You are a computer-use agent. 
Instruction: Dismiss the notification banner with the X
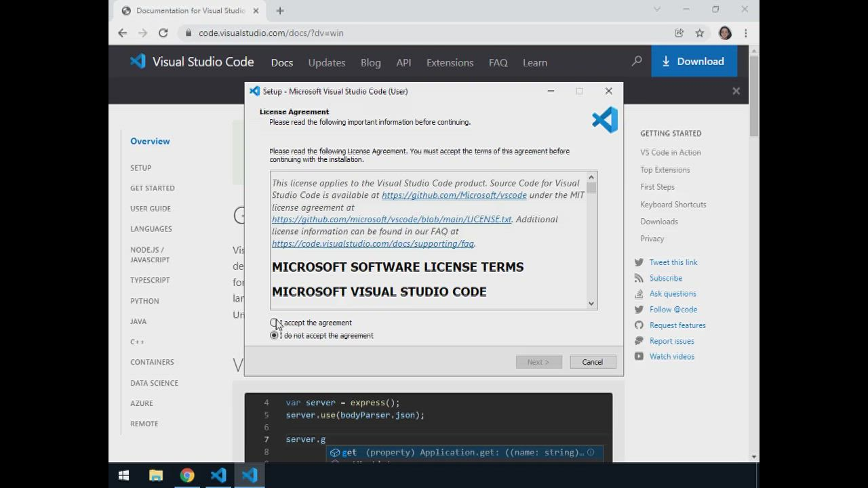click(x=736, y=91)
